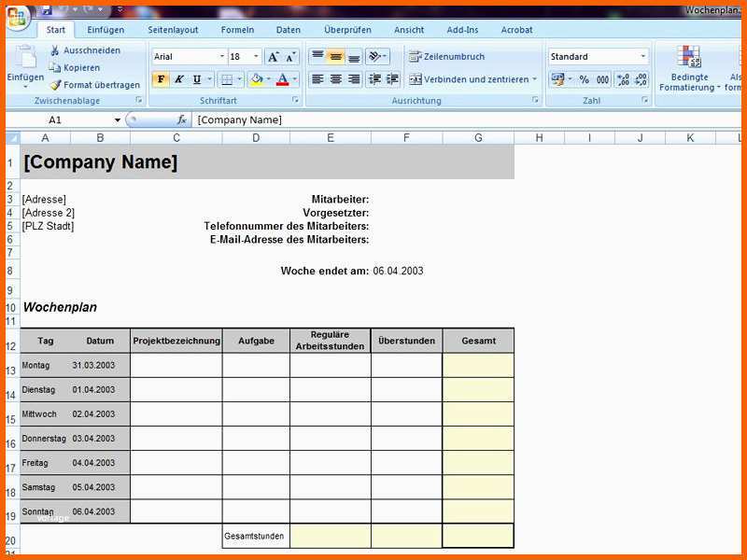Click the insert function fx icon
This screenshot has height=560, width=747.
pyautogui.click(x=181, y=120)
